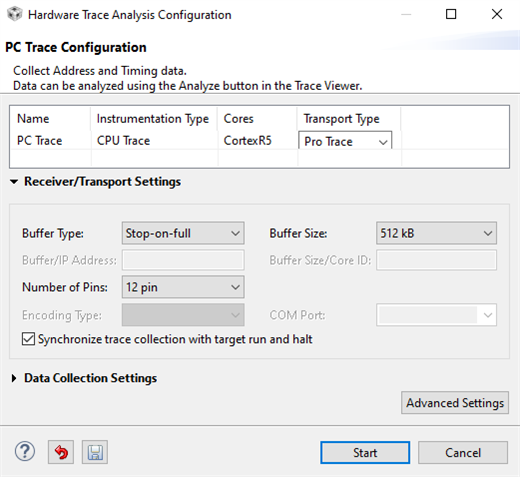Click the disabled Encoding Type dropdown
This screenshot has height=477, width=520.
click(183, 315)
